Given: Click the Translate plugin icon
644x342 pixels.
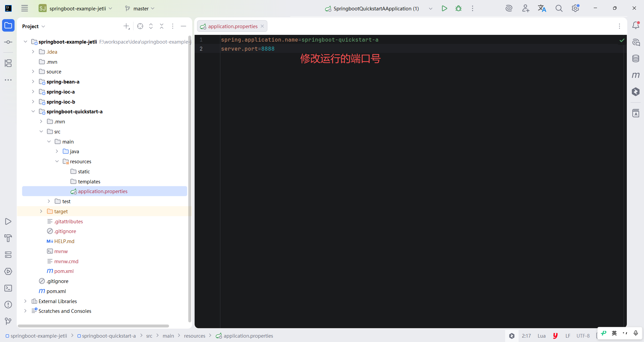Looking at the screenshot, I should tap(542, 8).
